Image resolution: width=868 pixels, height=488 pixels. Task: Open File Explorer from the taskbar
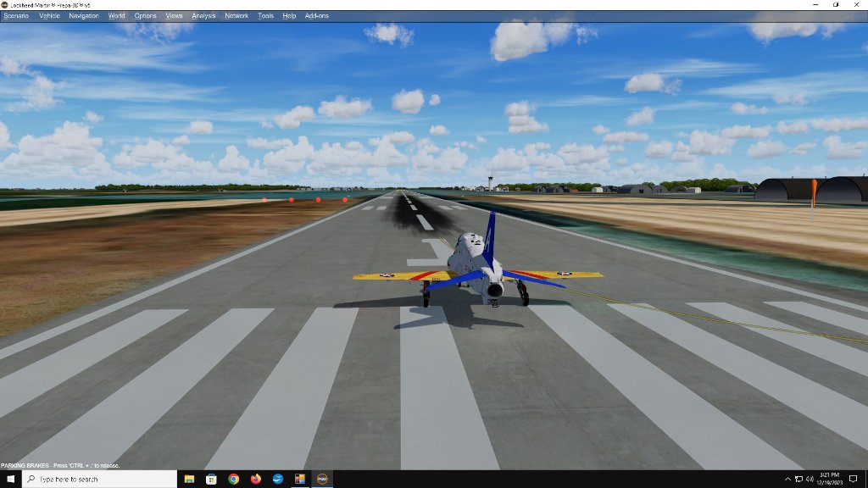pyautogui.click(x=189, y=479)
